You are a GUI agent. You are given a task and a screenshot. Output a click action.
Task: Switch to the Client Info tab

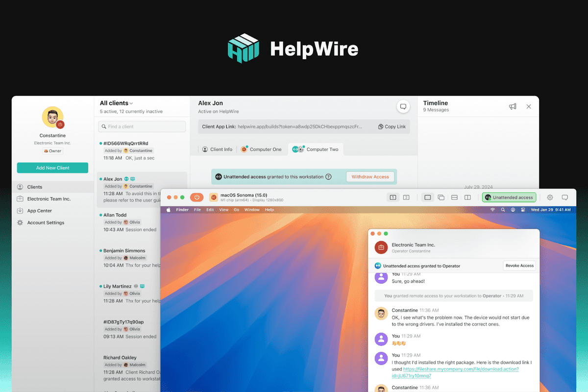(x=217, y=149)
